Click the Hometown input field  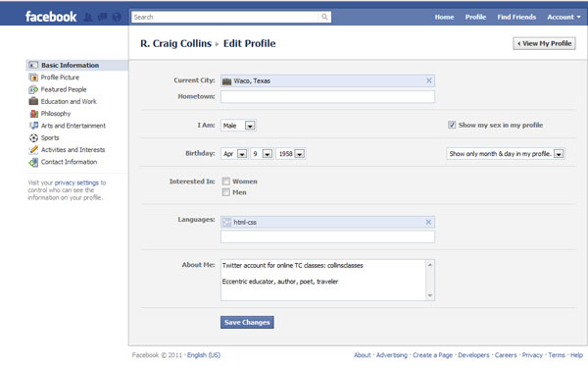point(327,97)
